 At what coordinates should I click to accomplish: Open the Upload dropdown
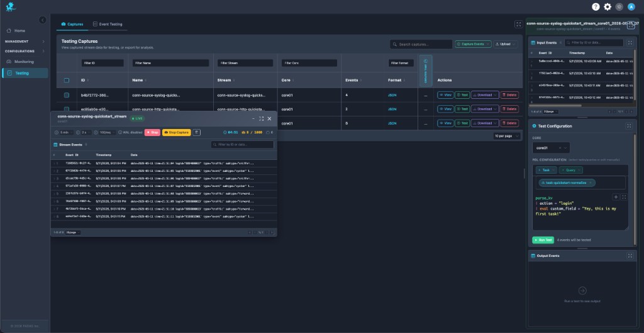point(505,44)
